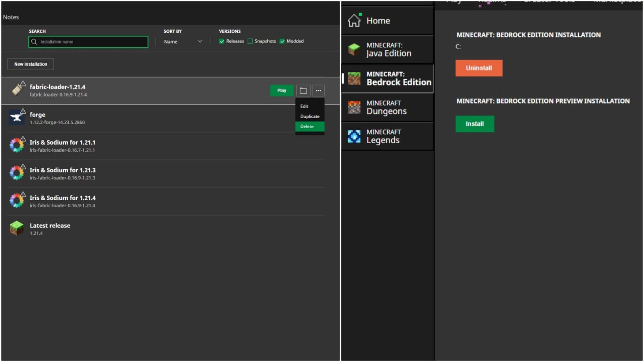Choose Edit from the context menu
This screenshot has height=362, width=644.
[304, 106]
